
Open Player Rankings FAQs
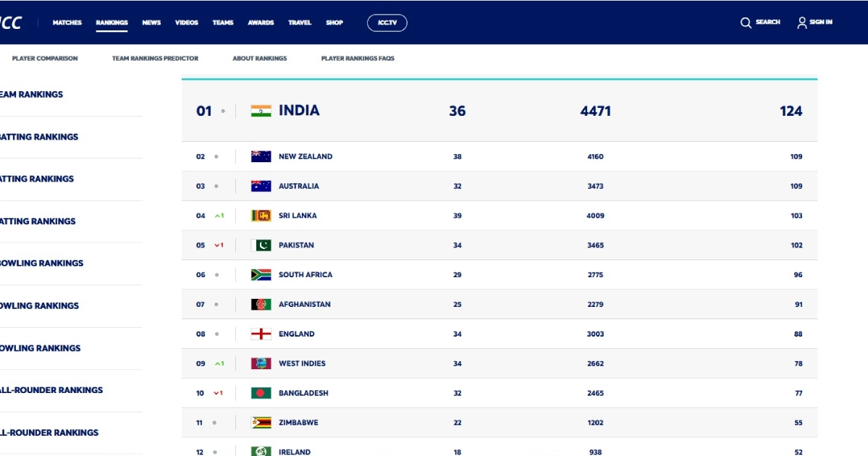[x=358, y=58]
